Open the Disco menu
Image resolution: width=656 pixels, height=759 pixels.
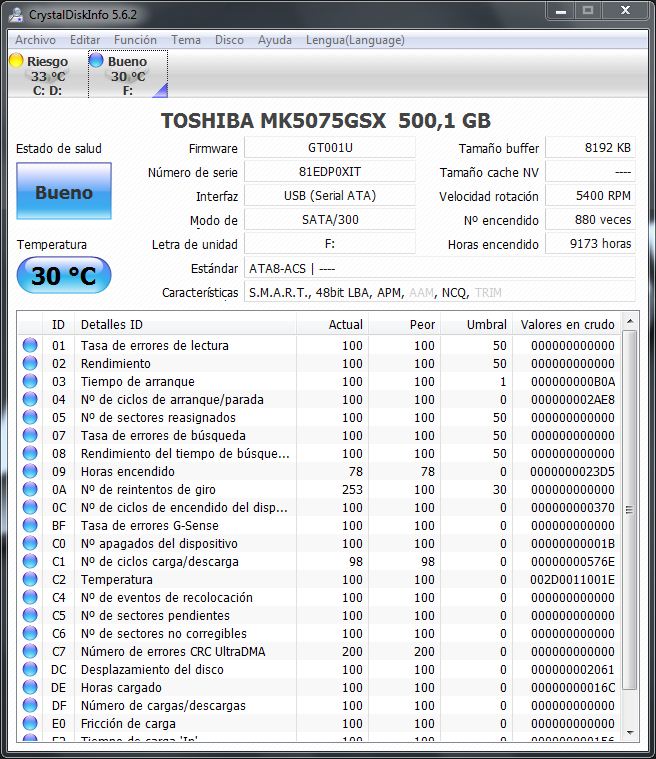(229, 40)
